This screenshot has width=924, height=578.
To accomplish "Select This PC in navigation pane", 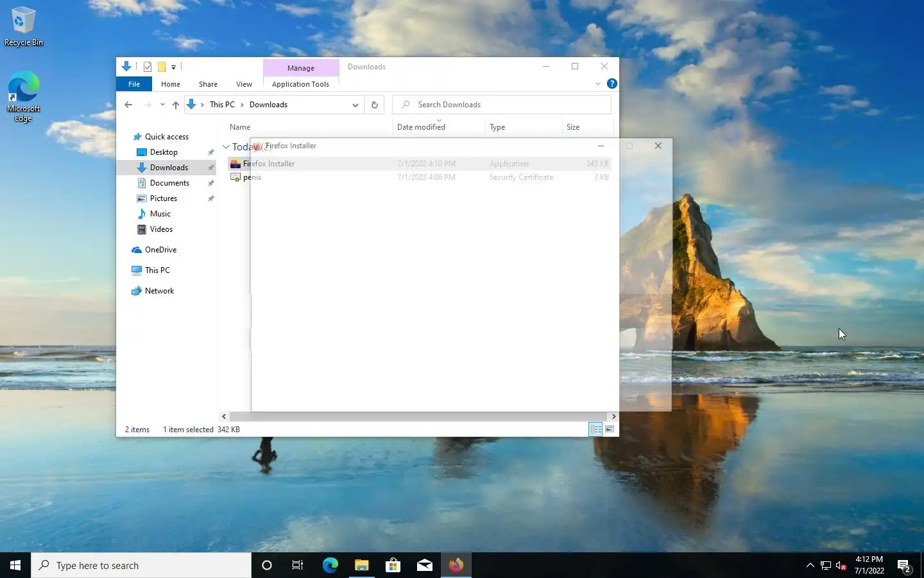I will (x=157, y=270).
